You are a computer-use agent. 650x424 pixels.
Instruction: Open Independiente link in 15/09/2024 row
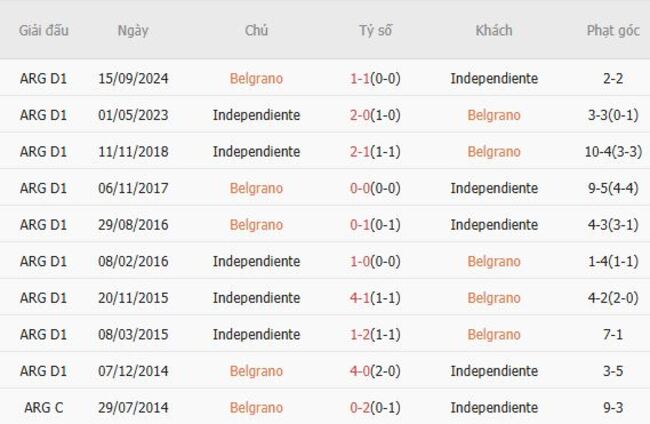494,78
